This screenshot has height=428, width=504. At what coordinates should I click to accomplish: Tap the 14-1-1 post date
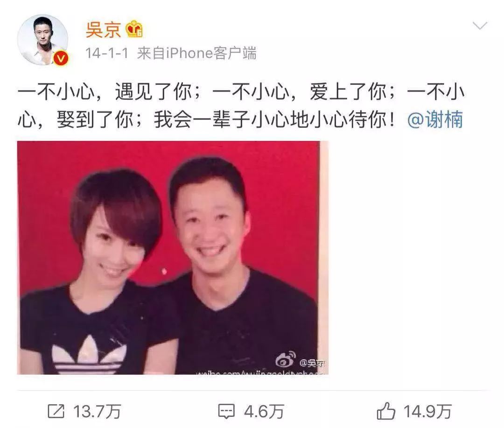[x=107, y=53]
